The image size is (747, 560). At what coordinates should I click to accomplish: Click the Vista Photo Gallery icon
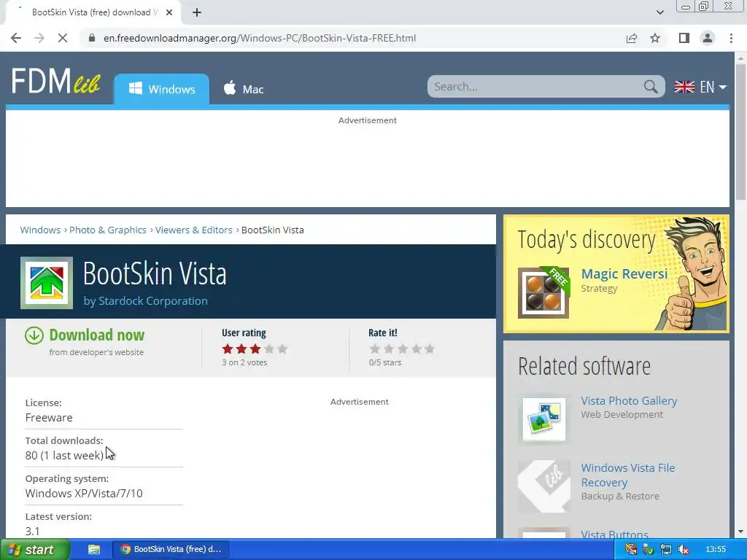[x=544, y=419]
